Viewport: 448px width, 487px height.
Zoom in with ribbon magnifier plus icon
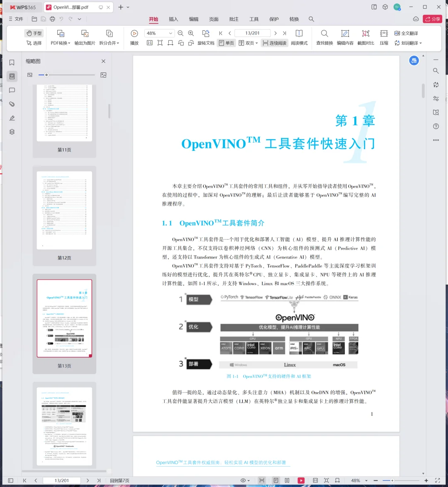pyautogui.click(x=191, y=33)
